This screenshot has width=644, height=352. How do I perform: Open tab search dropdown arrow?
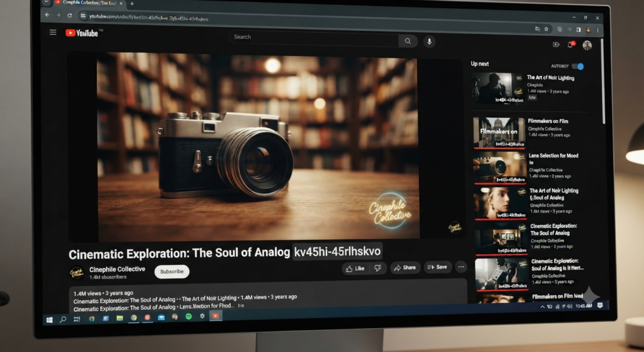click(x=47, y=2)
